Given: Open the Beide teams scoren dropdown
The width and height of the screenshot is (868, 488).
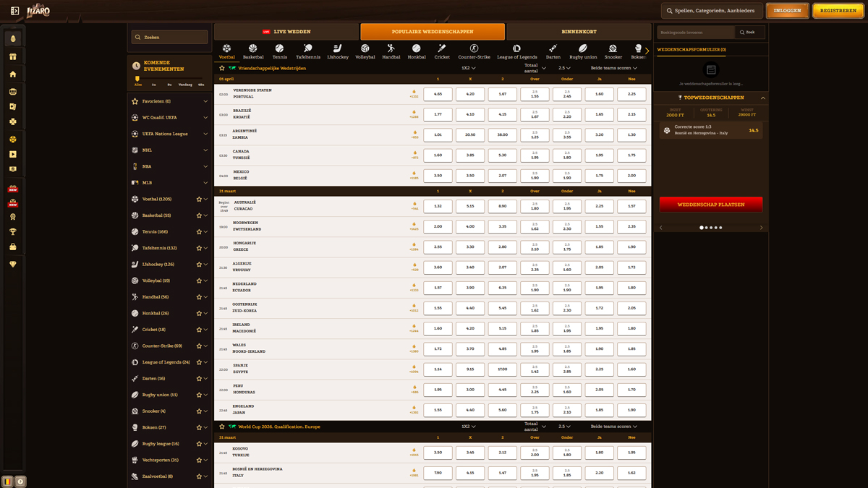Looking at the screenshot, I should (614, 68).
